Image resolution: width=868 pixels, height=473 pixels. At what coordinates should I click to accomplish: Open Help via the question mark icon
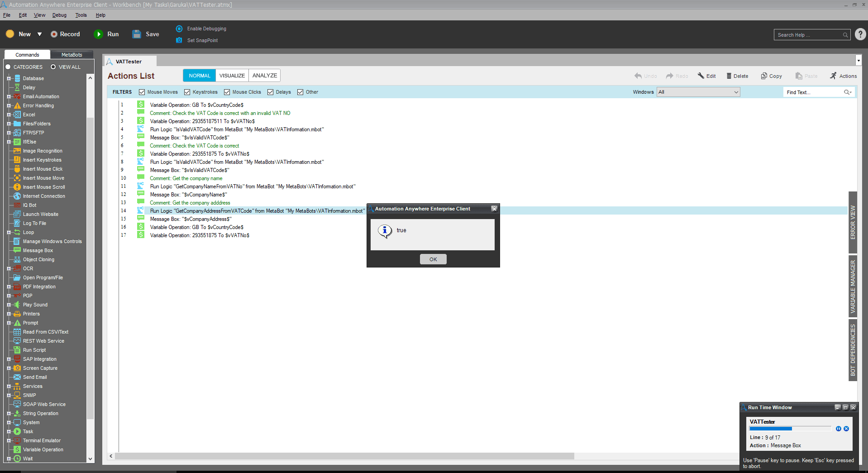[860, 34]
